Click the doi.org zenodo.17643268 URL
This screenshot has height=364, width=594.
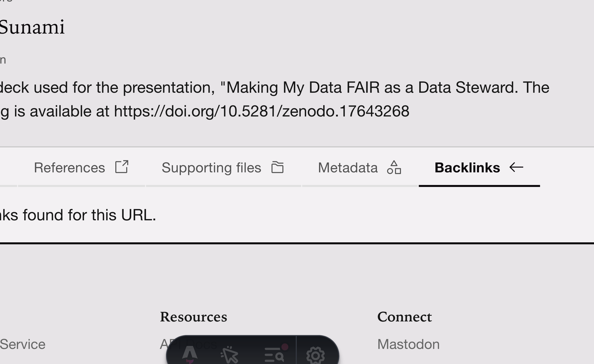(x=261, y=111)
